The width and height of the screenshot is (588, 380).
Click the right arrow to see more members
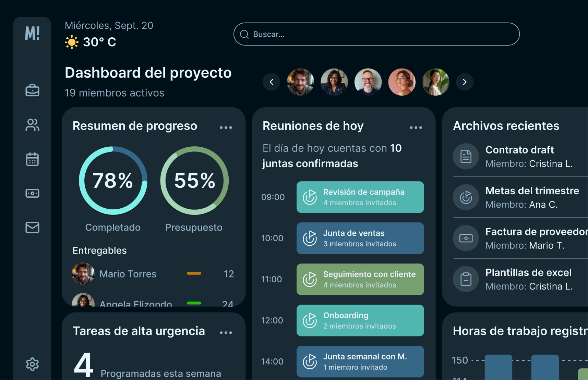465,82
